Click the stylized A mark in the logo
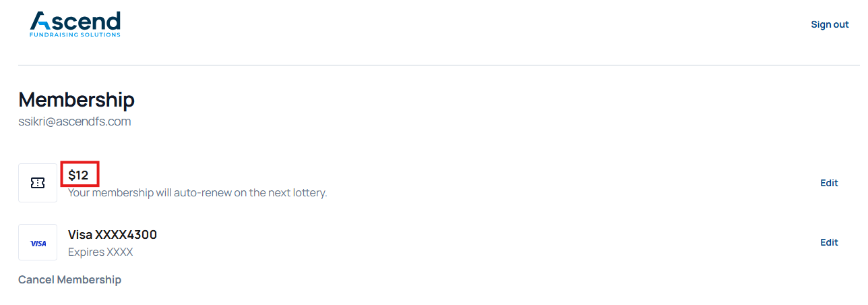Image resolution: width=868 pixels, height=305 pixels. coord(40,21)
